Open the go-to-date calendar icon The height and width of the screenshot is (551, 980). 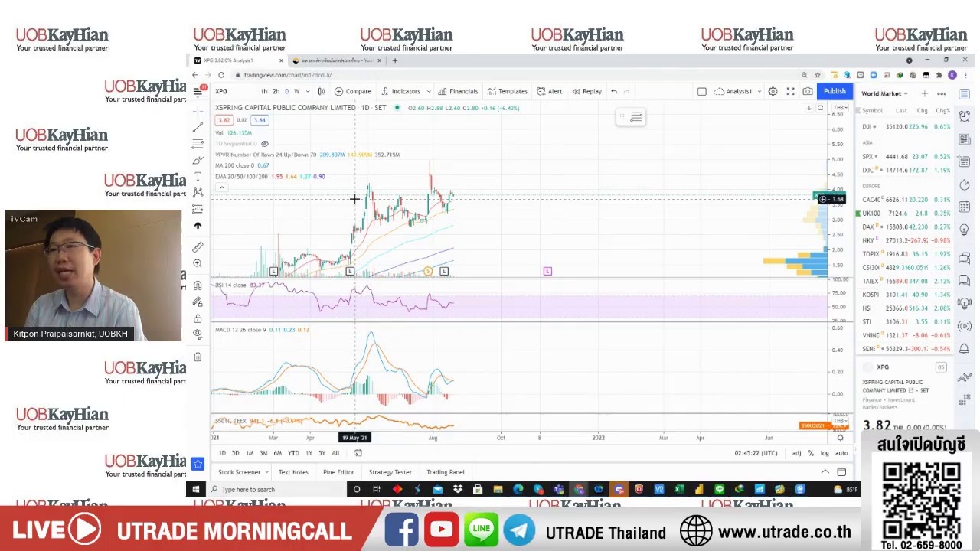click(x=358, y=453)
